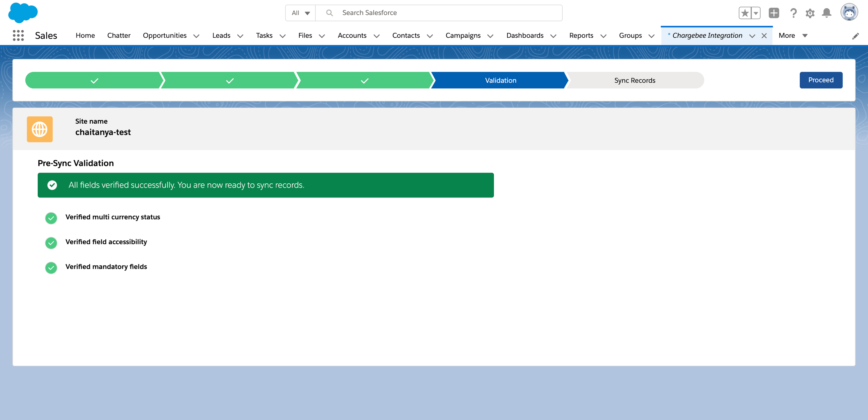View notifications bell icon

[826, 13]
